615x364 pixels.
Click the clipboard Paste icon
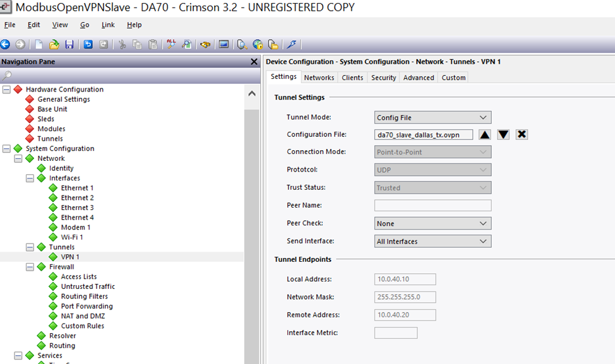(x=153, y=45)
